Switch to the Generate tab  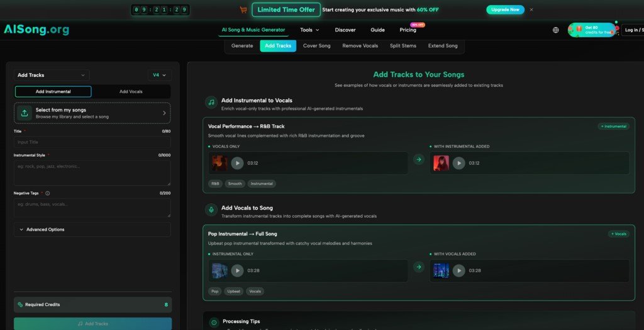click(242, 46)
